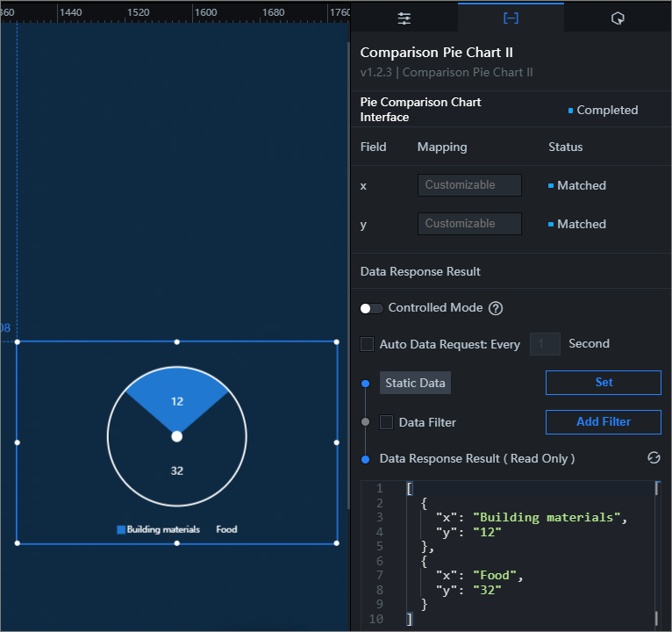Open the settings sliders tab icon
672x632 pixels.
(404, 18)
